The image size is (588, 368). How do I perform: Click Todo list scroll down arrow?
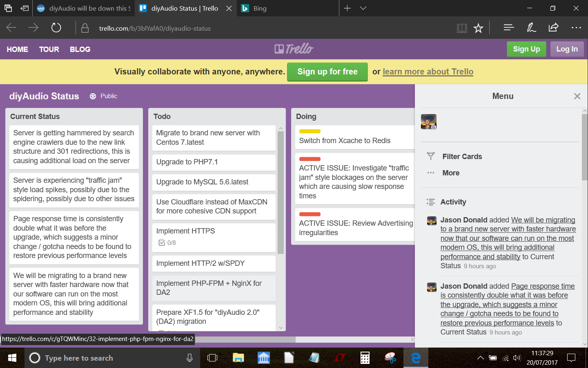pos(281,328)
